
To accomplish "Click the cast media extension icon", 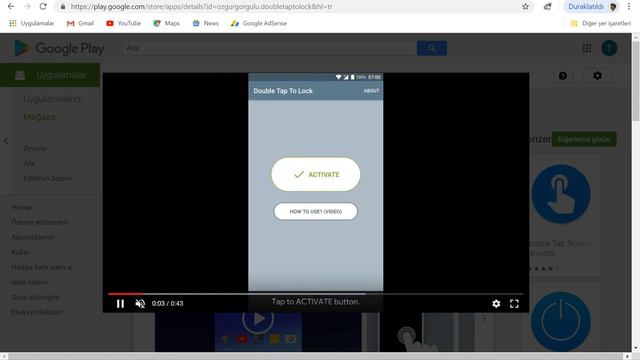I will [547, 7].
